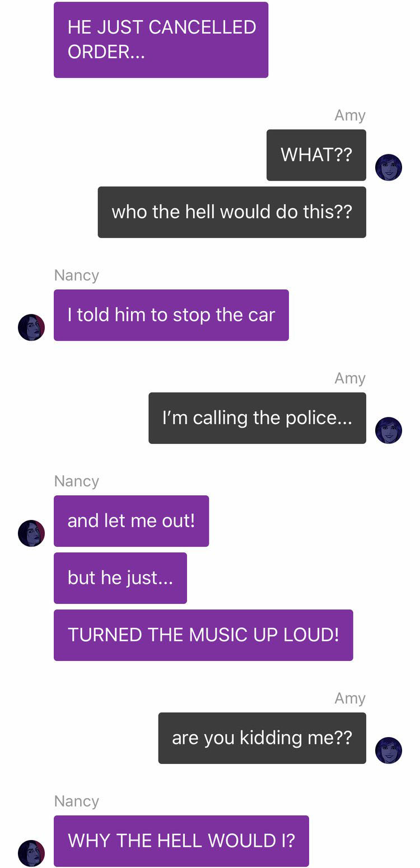Viewport: 420px width, 868px height.
Task: Tap the "but he just..." message bubble
Action: click(x=120, y=578)
